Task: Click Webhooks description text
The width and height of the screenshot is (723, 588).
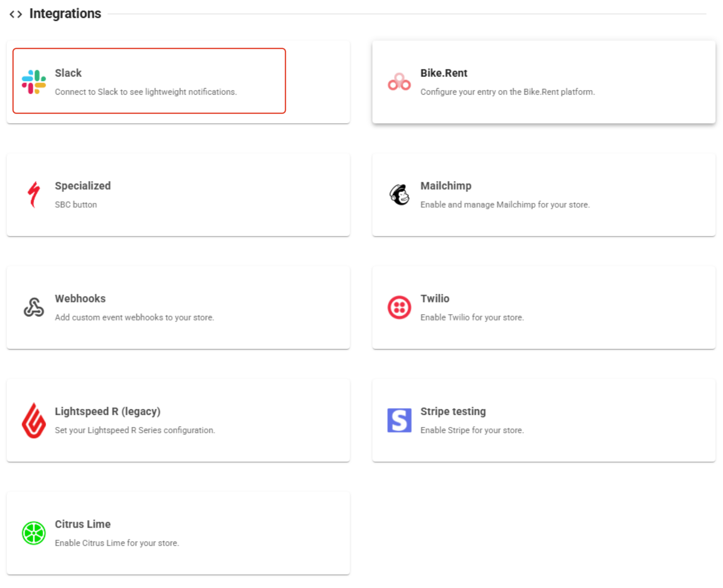Action: (x=134, y=317)
